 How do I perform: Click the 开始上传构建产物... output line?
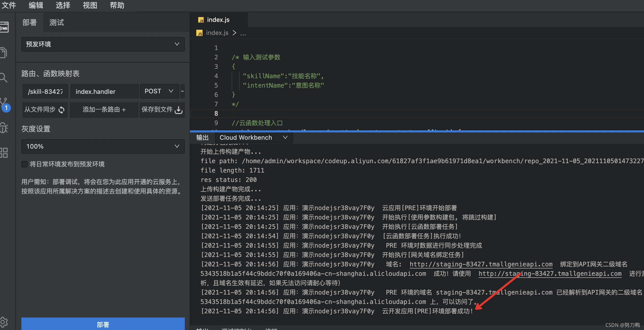(x=231, y=152)
